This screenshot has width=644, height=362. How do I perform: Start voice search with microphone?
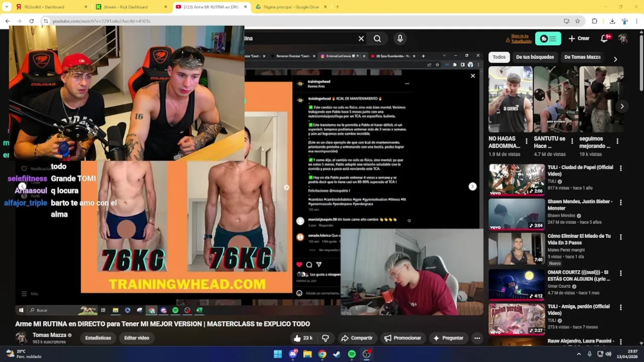coord(400,39)
